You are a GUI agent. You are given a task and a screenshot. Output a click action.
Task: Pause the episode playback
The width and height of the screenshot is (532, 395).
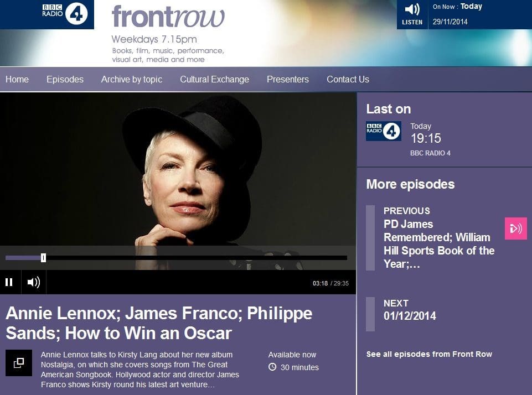click(x=9, y=282)
